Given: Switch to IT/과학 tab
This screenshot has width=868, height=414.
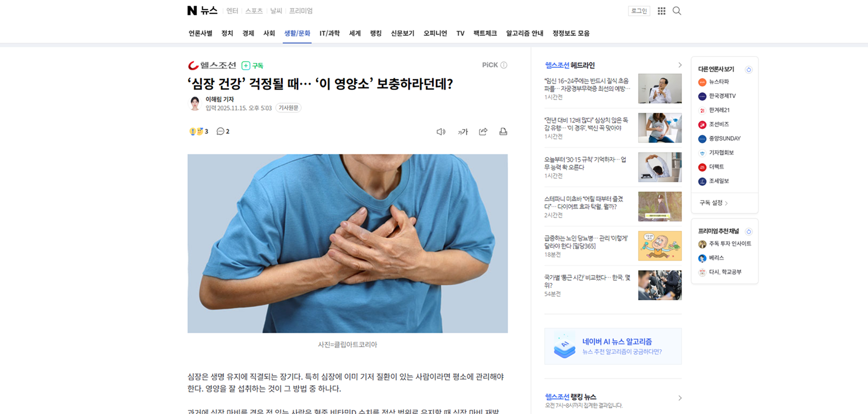Looking at the screenshot, I should point(329,33).
